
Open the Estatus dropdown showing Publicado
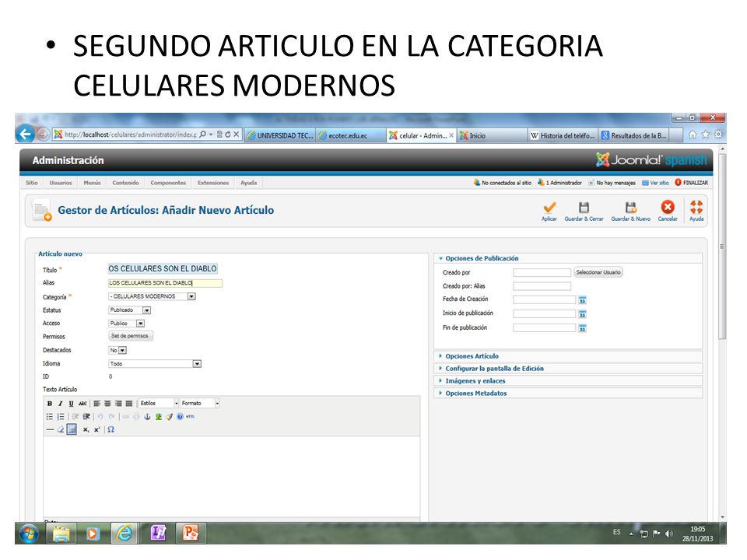click(x=130, y=310)
